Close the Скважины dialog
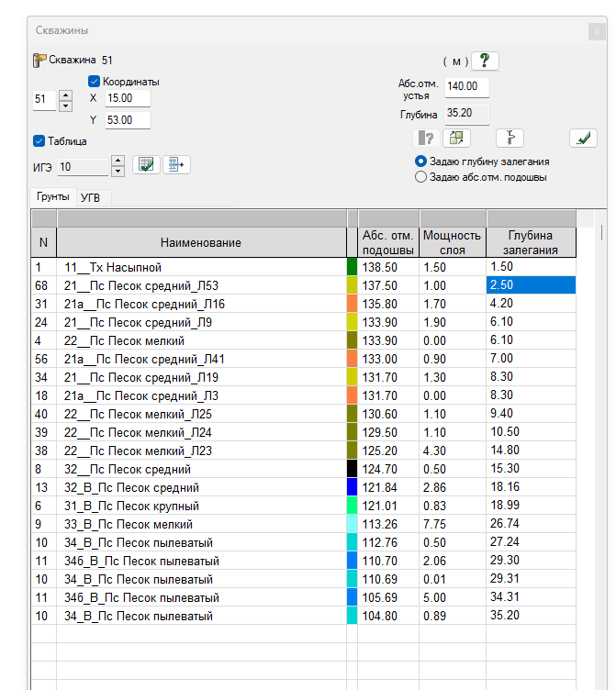The image size is (616, 690). pyautogui.click(x=597, y=32)
